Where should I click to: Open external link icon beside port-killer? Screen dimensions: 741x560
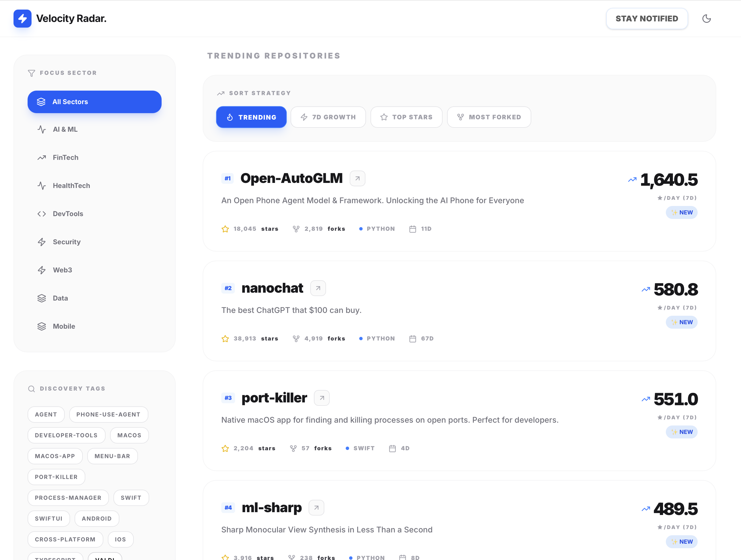(x=322, y=398)
